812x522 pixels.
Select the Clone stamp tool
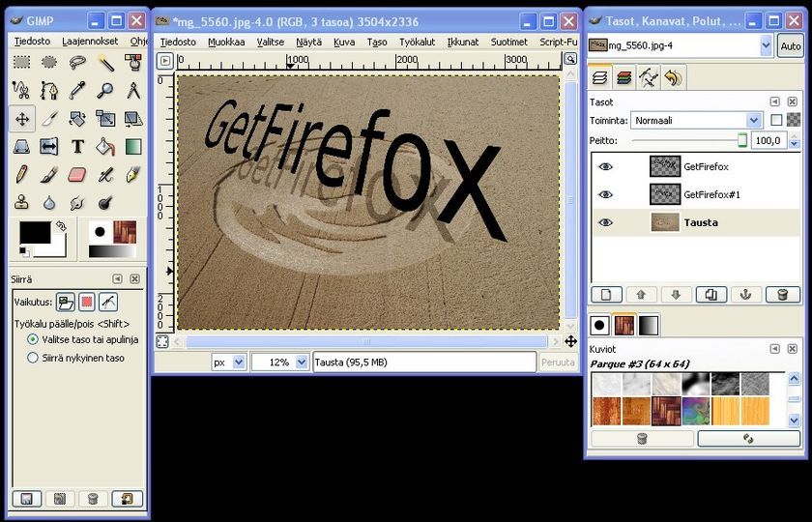click(x=21, y=202)
